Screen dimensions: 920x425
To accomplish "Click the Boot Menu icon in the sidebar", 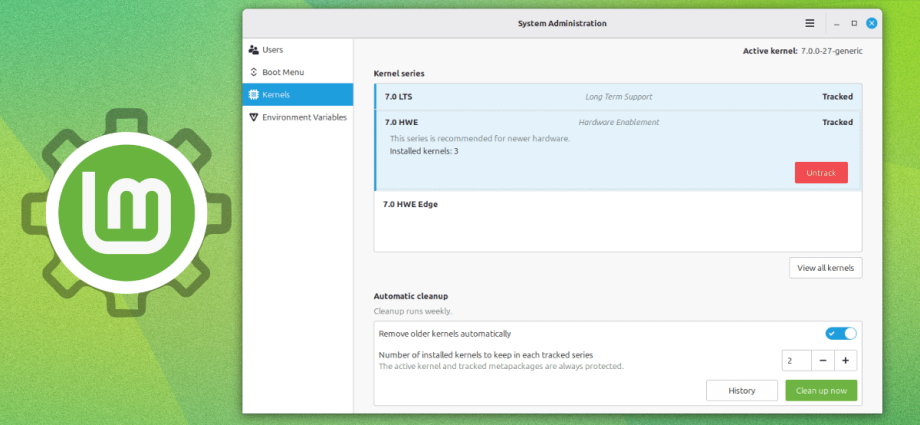I will pyautogui.click(x=253, y=72).
